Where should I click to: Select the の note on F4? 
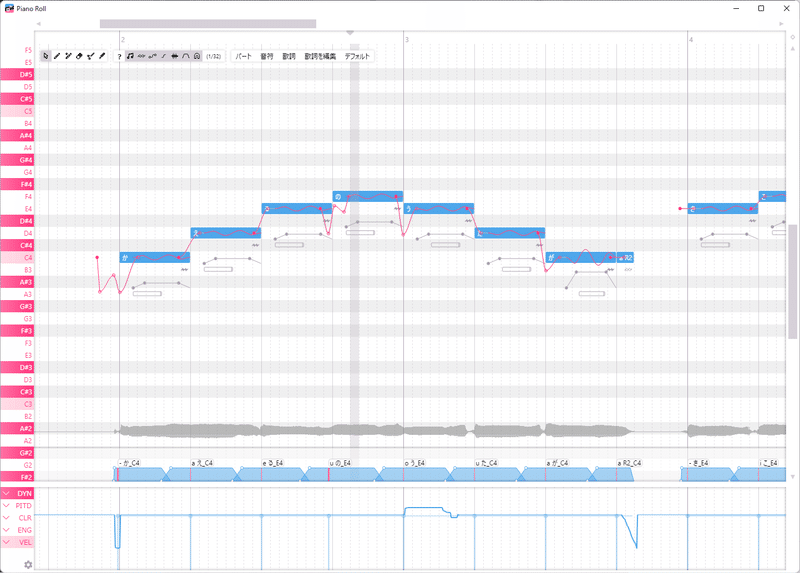click(368, 196)
